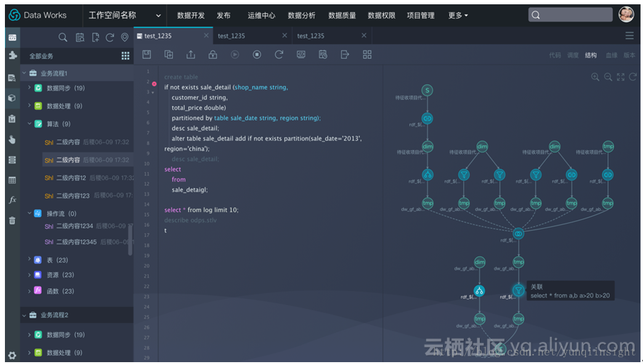Click the copy icon in the editor toolbar
Viewport: 643px width, 364px height.
click(x=169, y=55)
